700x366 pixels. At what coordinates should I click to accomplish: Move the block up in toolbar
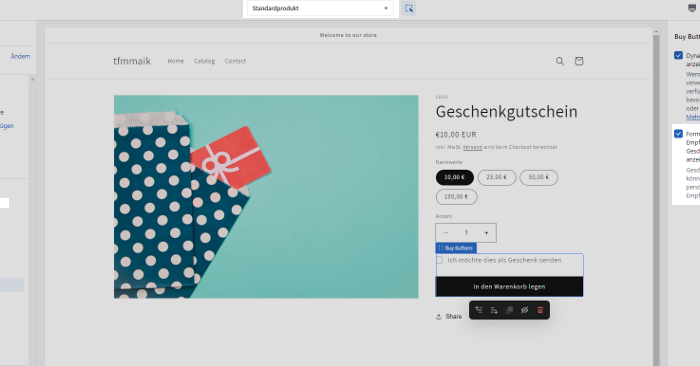coord(479,310)
